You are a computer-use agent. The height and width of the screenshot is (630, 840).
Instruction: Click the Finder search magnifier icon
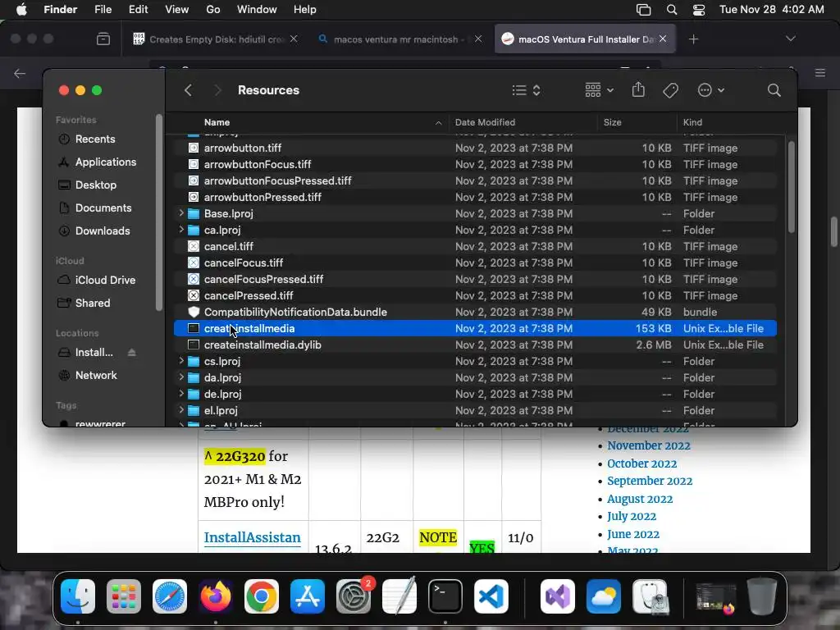[x=774, y=90]
